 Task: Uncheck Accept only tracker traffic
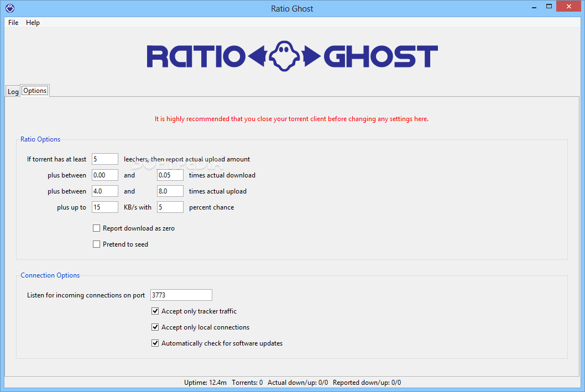coord(155,311)
